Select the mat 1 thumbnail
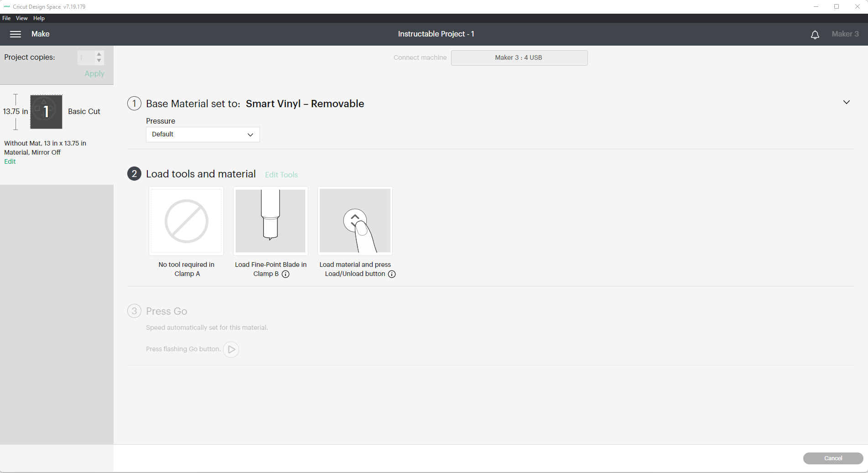The height and width of the screenshot is (473, 868). point(46,112)
